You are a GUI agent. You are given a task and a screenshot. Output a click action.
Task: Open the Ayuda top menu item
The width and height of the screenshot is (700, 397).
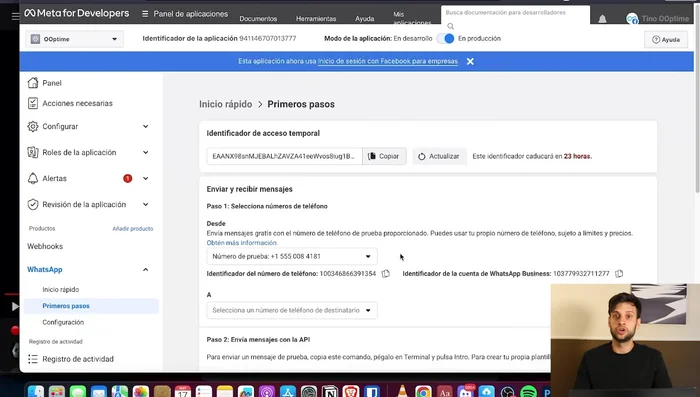pyautogui.click(x=365, y=19)
